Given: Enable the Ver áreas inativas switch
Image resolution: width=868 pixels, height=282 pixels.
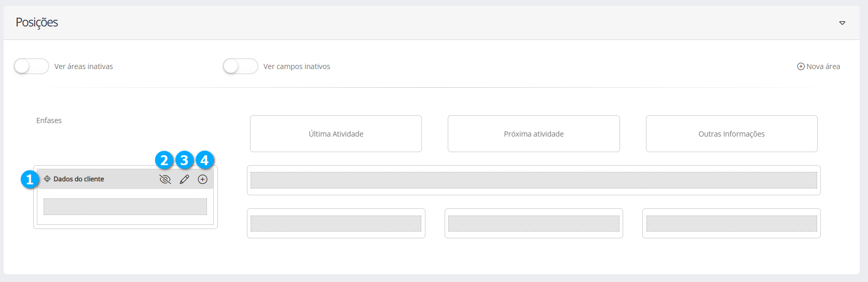Looking at the screenshot, I should pos(31,66).
